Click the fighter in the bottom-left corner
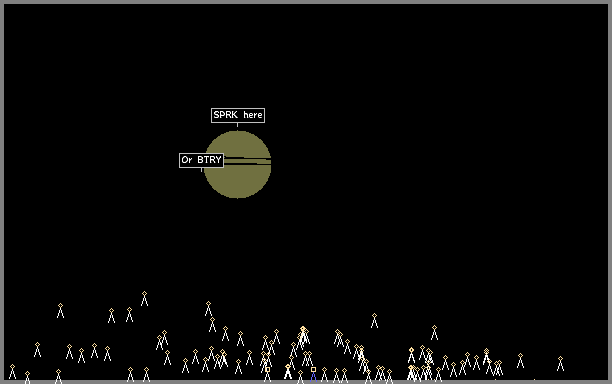 point(12,372)
